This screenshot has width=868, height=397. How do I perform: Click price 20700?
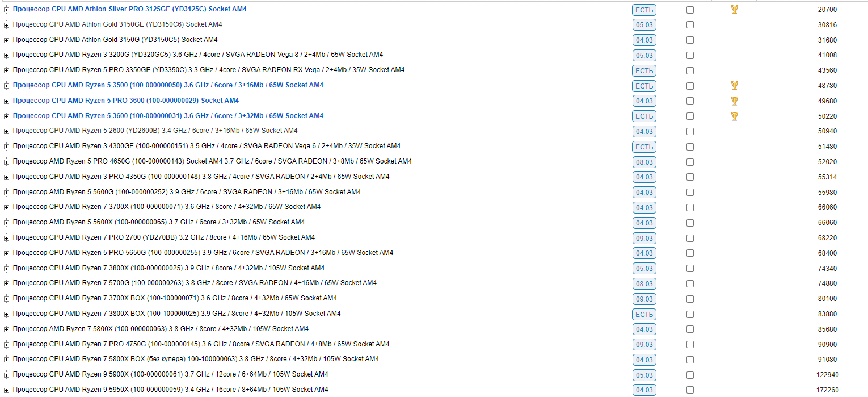827,10
